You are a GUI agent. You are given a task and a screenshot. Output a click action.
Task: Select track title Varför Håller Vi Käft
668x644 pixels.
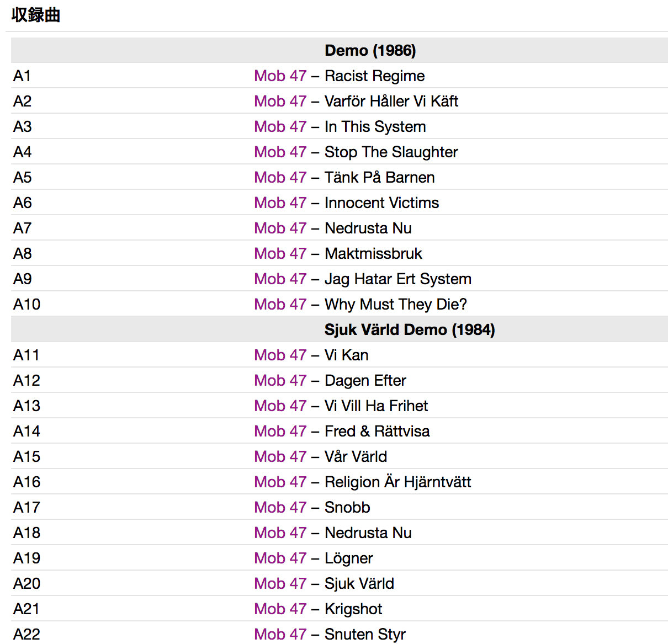click(391, 101)
